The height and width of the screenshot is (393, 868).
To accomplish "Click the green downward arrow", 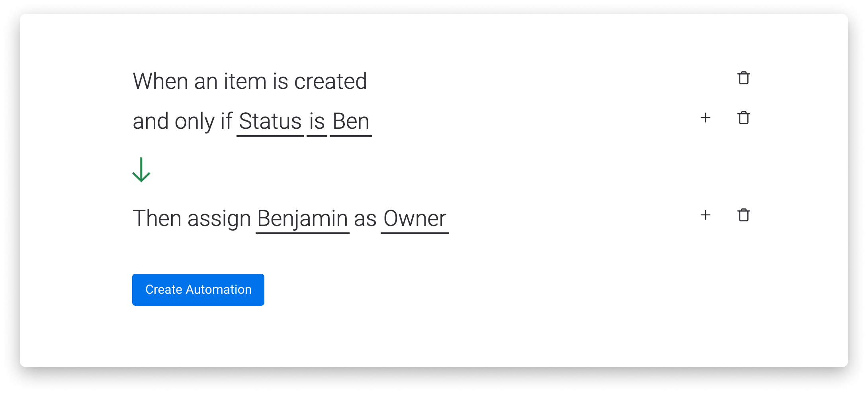I will tap(141, 170).
